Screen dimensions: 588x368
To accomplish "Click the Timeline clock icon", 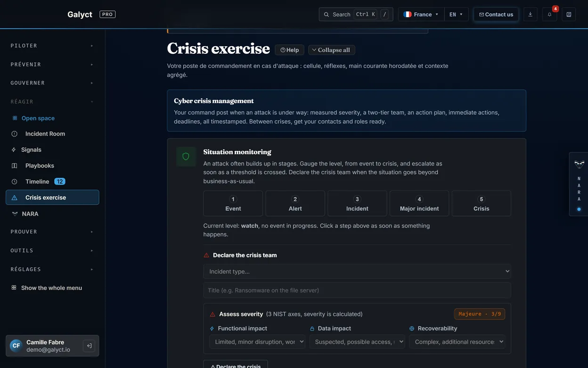I will coord(14,182).
